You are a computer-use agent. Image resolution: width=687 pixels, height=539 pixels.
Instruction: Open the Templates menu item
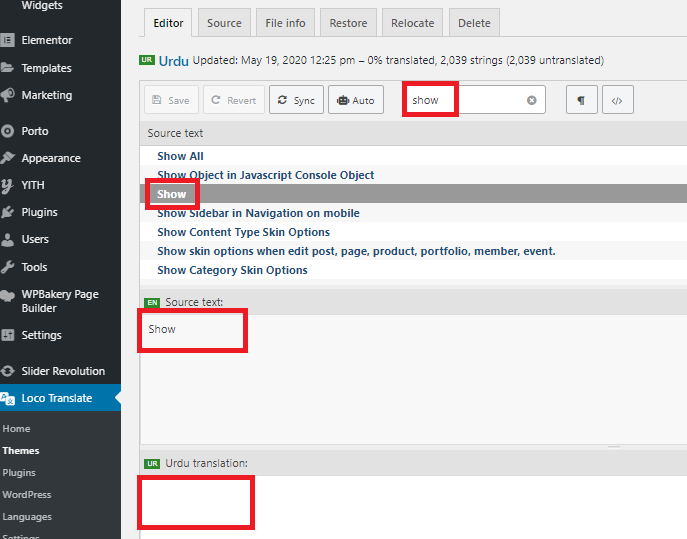46,68
